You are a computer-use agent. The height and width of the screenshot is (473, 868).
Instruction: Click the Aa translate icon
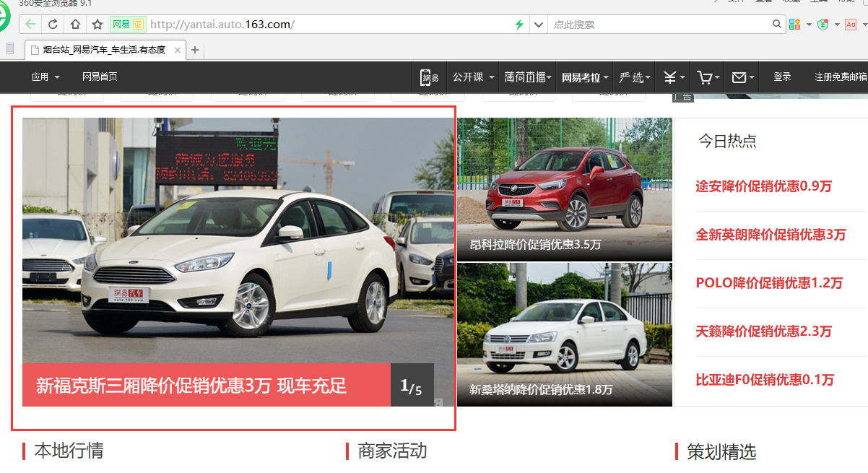tap(851, 25)
